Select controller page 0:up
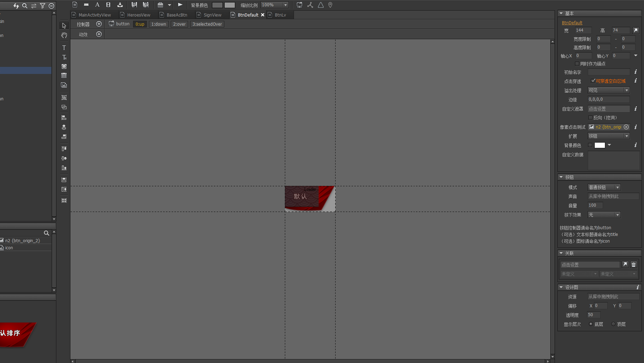 coord(140,24)
